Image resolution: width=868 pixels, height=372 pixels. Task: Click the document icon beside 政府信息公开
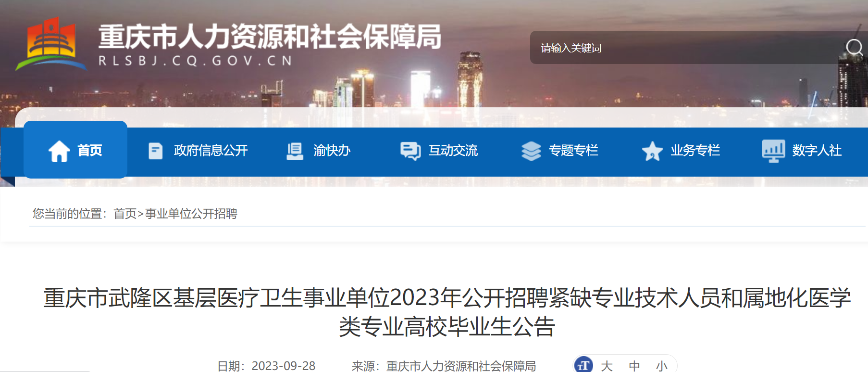[x=155, y=151]
